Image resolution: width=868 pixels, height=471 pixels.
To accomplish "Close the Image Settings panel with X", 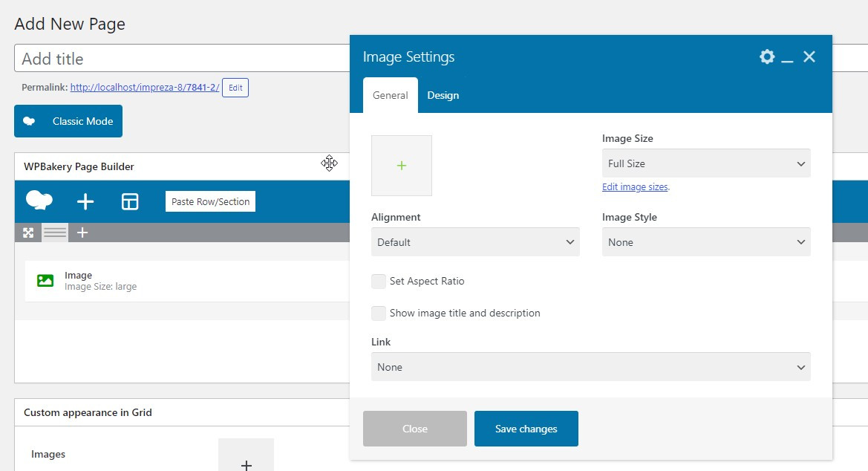I will (809, 56).
